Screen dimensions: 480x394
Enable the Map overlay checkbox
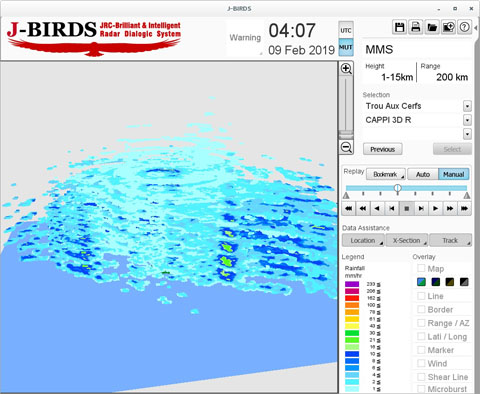point(421,268)
